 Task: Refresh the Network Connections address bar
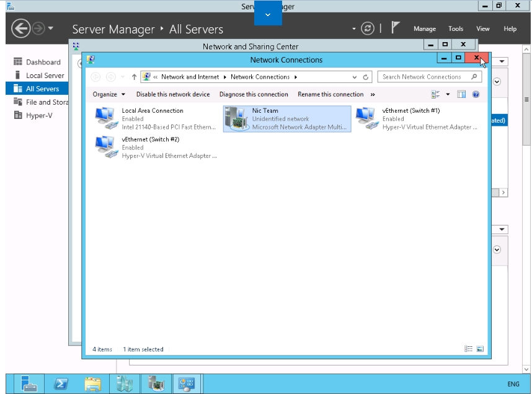[365, 77]
